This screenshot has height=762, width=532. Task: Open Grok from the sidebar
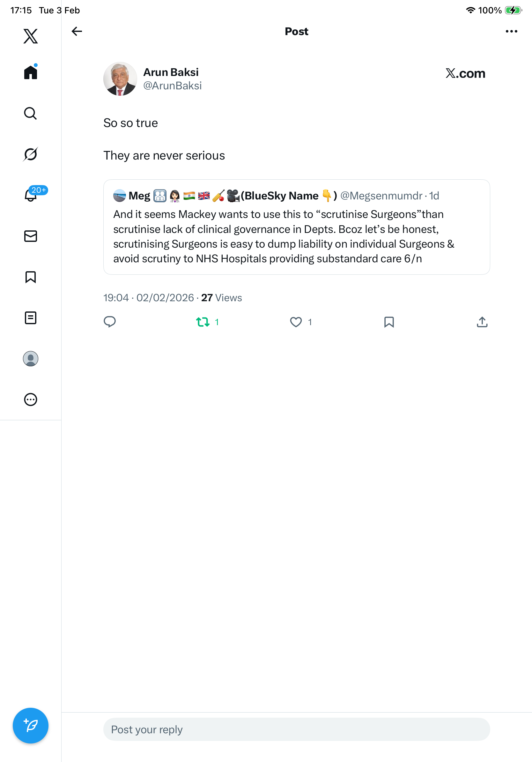(x=31, y=154)
